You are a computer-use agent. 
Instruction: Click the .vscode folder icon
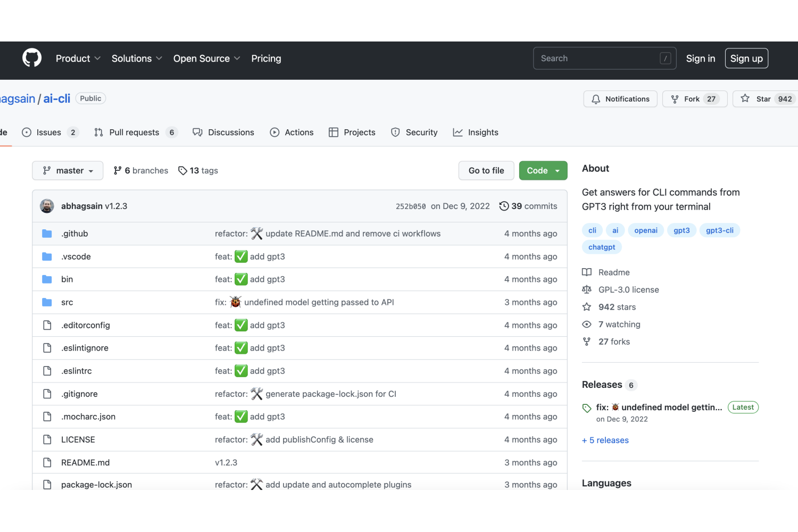pyautogui.click(x=47, y=256)
